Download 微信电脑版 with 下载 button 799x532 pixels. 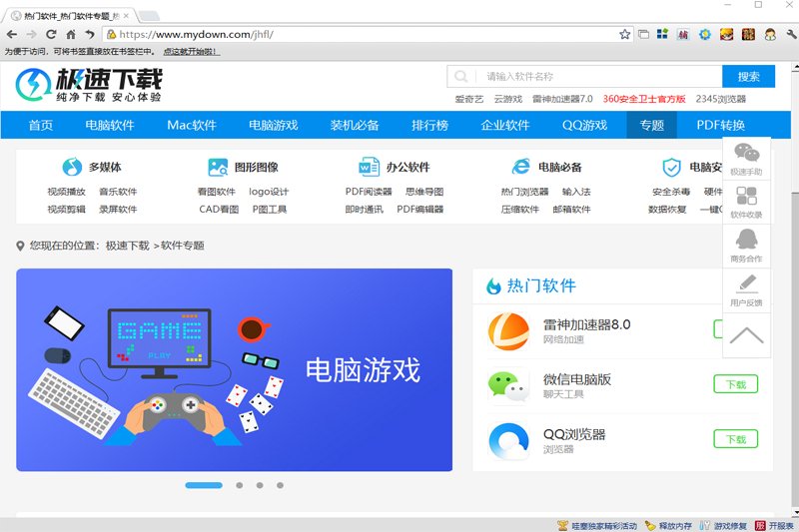click(736, 384)
